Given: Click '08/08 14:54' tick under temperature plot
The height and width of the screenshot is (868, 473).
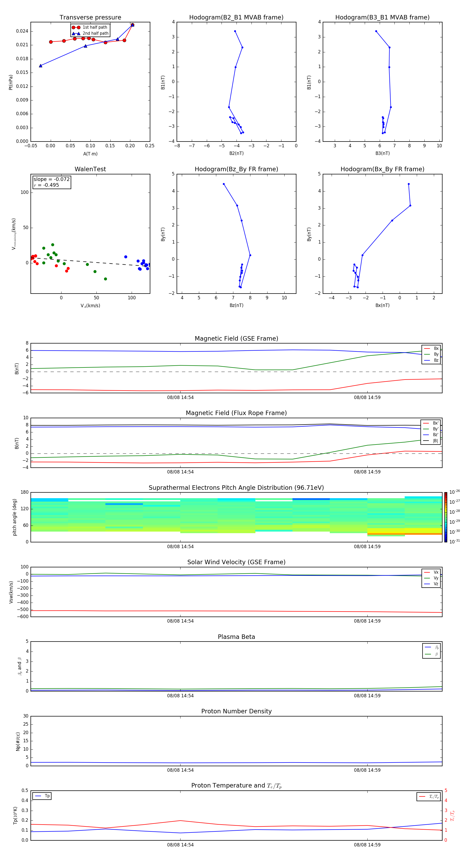Looking at the screenshot, I should (181, 845).
